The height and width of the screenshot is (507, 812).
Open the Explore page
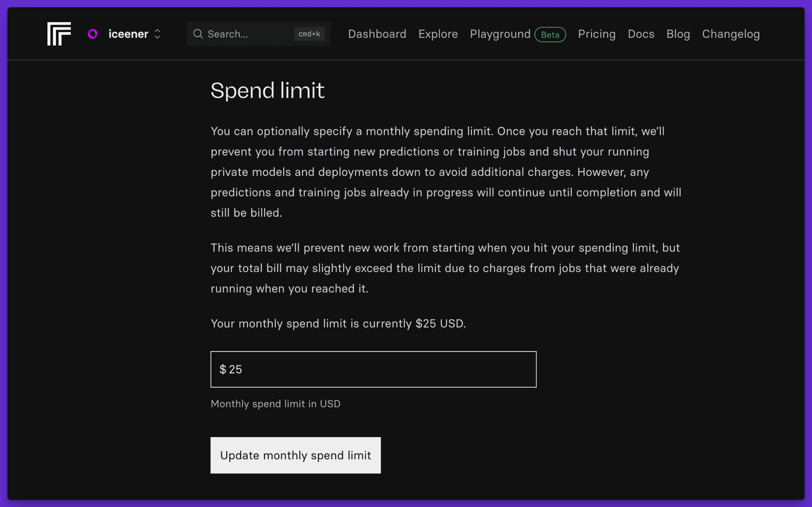tap(438, 34)
